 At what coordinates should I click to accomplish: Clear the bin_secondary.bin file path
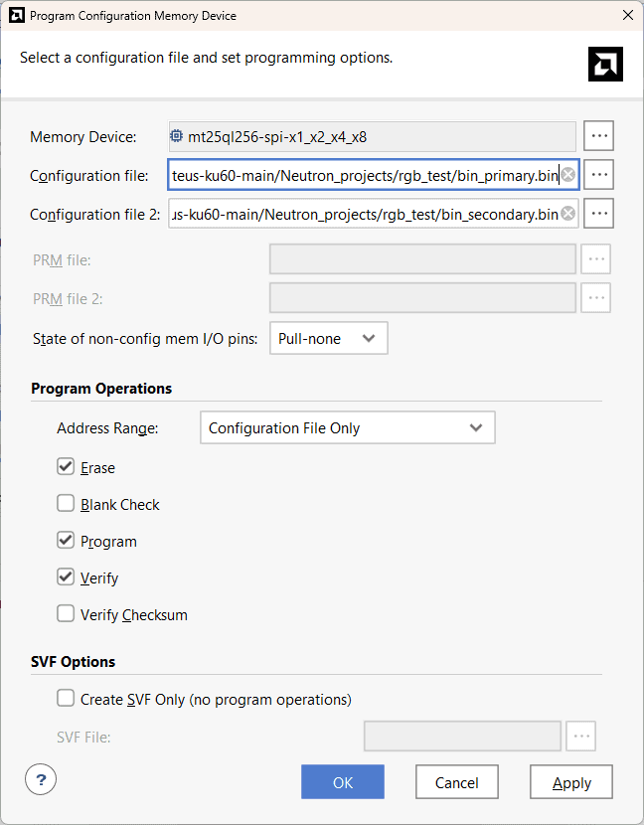pyautogui.click(x=568, y=214)
